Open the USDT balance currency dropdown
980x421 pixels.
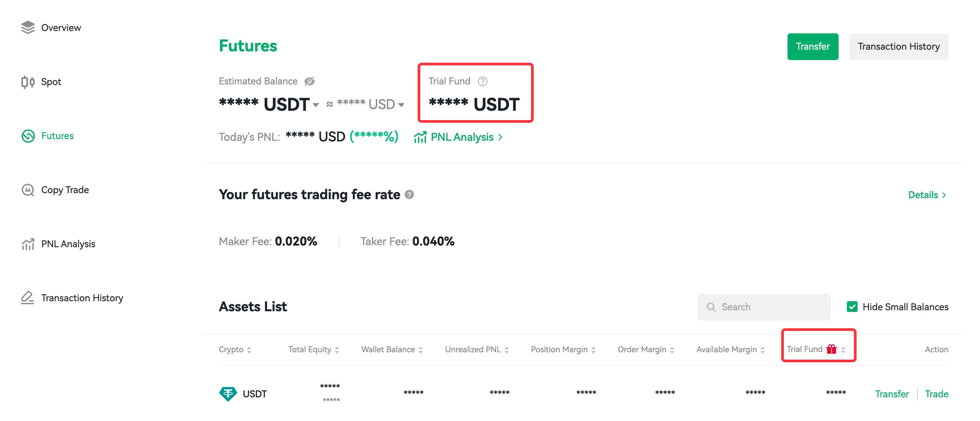(x=316, y=105)
